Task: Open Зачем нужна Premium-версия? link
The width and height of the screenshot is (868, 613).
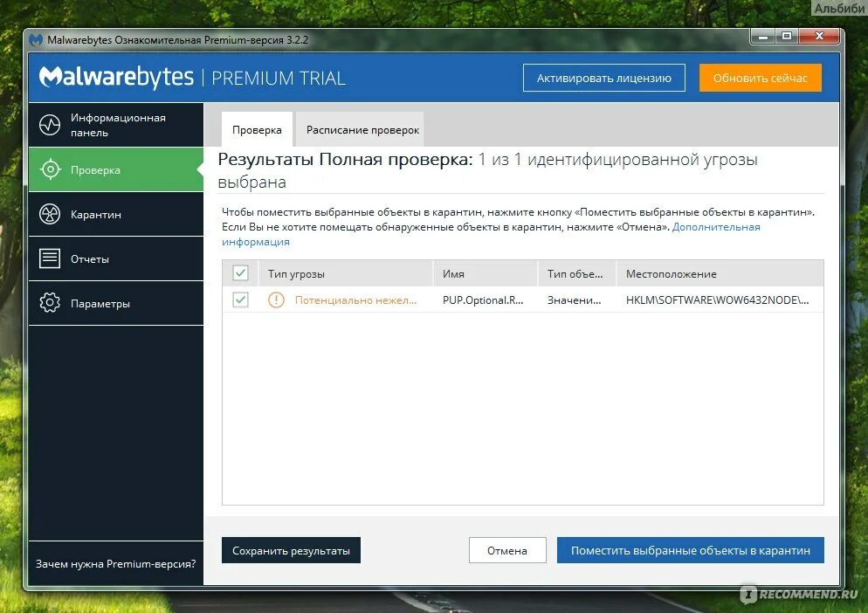Action: pyautogui.click(x=115, y=564)
